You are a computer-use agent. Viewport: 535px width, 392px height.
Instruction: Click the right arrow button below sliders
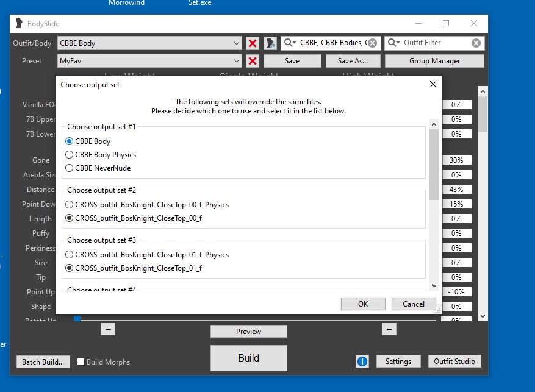(x=107, y=329)
